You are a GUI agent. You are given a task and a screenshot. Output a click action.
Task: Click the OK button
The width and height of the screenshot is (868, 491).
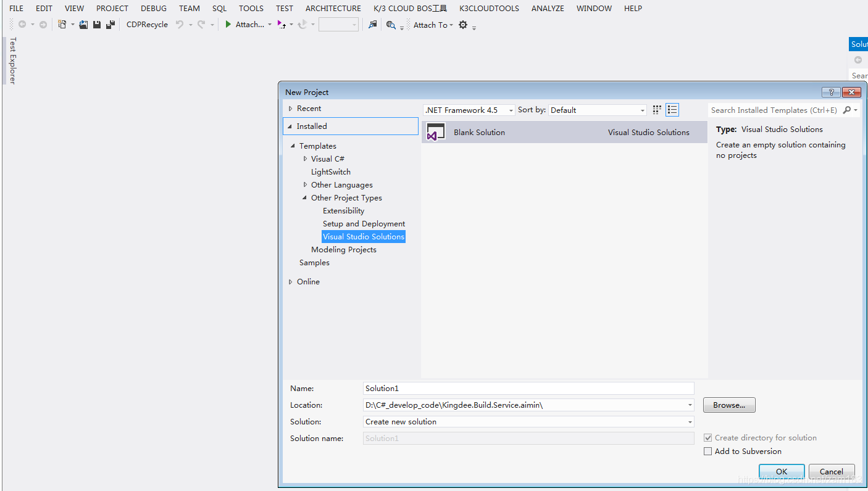(x=782, y=471)
